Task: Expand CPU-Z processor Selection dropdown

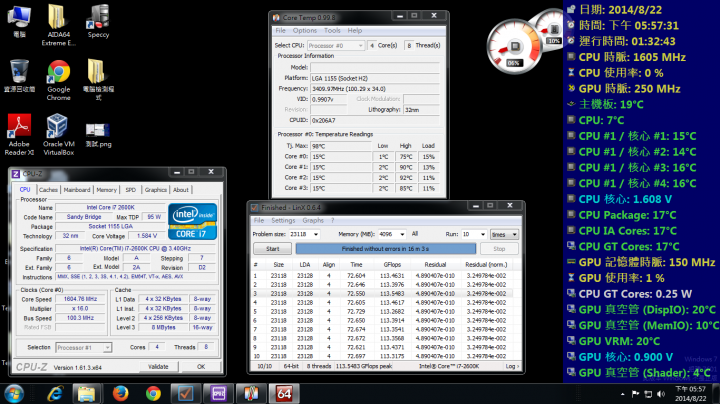Action: (107, 348)
